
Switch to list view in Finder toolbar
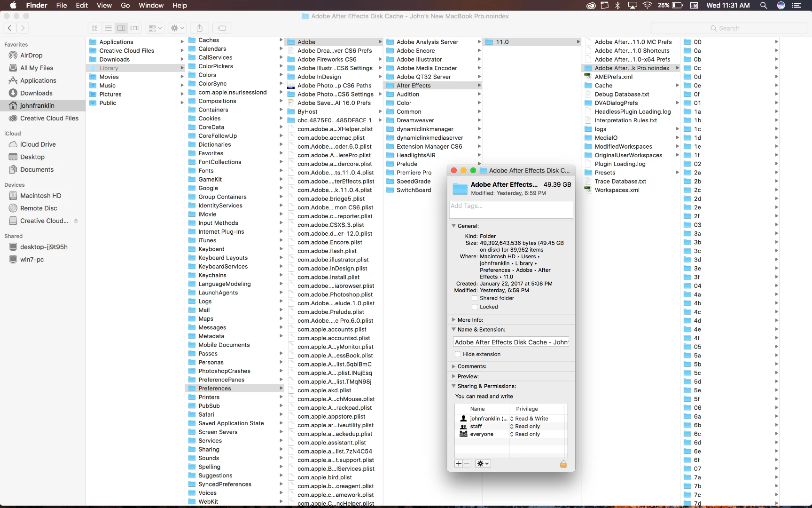108,28
